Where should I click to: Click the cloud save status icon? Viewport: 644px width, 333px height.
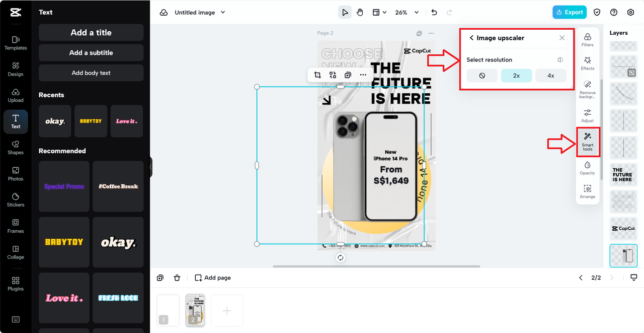[164, 12]
